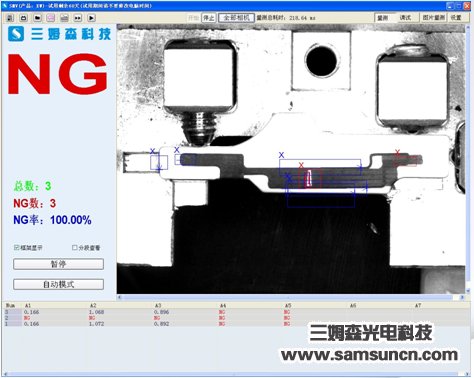Image resolution: width=474 pixels, height=378 pixels.
Task: Click the A2 column header
Action: pyautogui.click(x=93, y=305)
